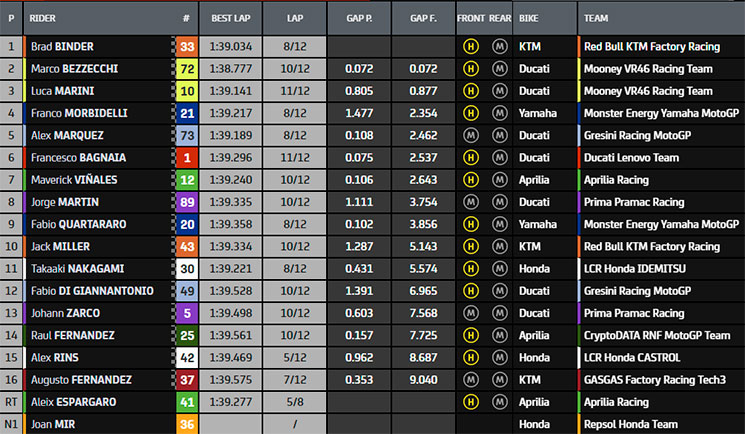Click rider number 5 purple badge
Screen dimensions: 745x434
coord(187,313)
